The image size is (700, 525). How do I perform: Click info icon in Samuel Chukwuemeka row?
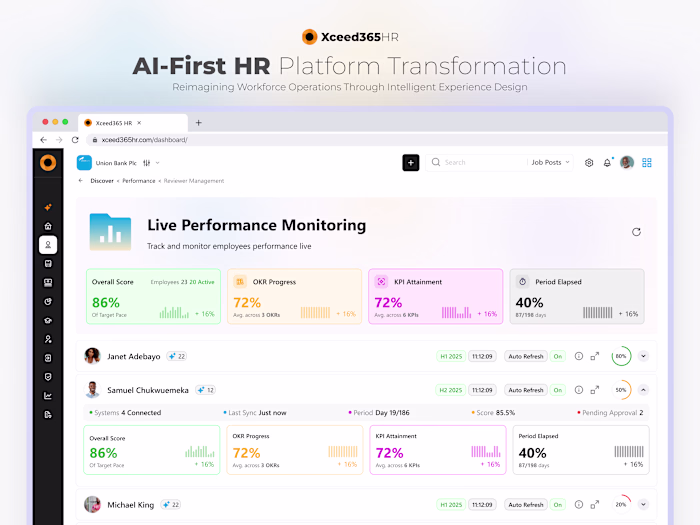pos(579,390)
